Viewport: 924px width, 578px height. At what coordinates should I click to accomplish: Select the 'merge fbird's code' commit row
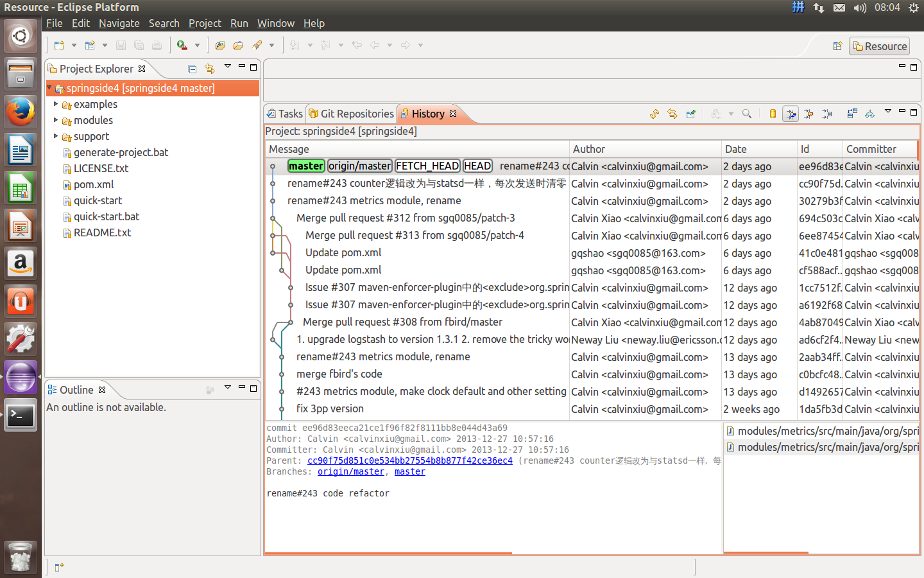339,374
